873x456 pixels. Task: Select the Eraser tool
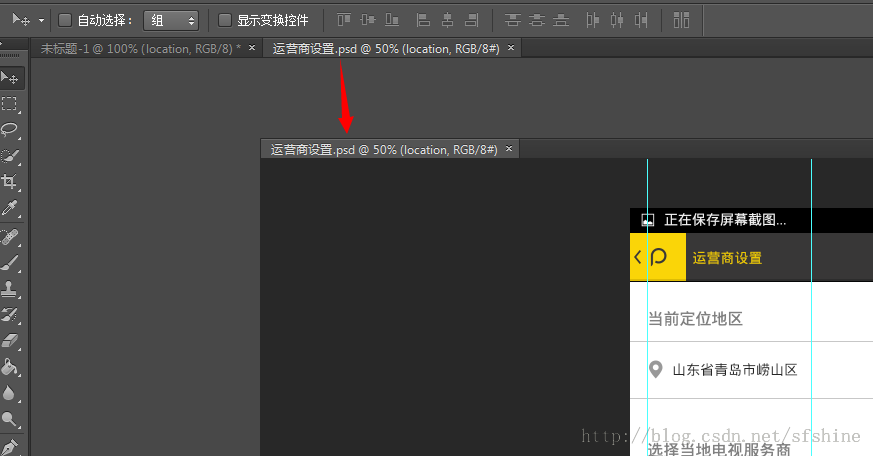pos(9,341)
